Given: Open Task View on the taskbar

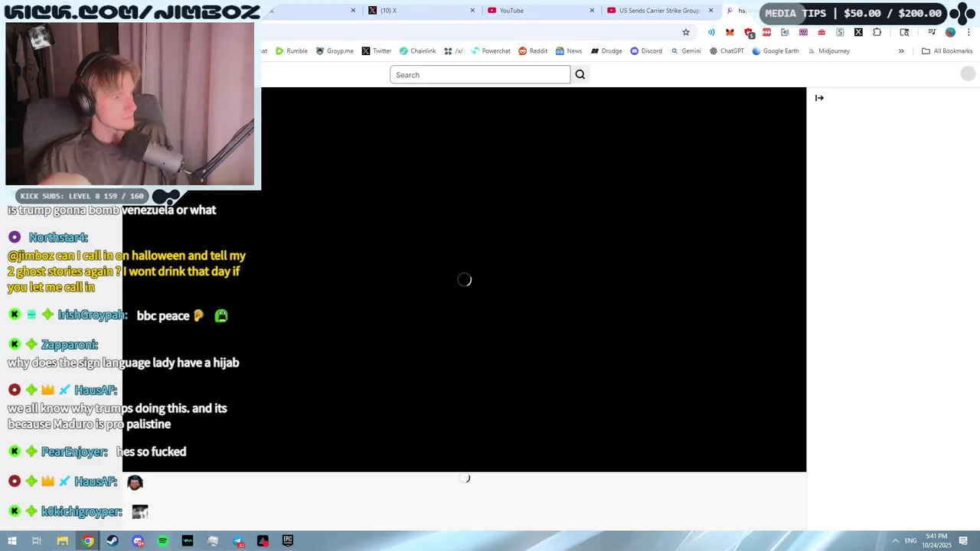Looking at the screenshot, I should [x=37, y=541].
